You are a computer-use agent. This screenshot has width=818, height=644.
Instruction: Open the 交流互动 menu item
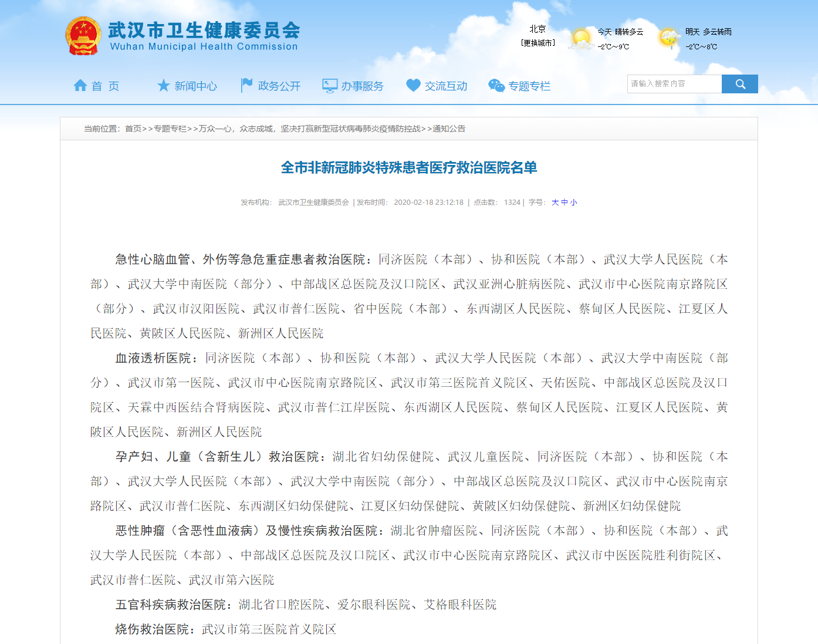446,86
